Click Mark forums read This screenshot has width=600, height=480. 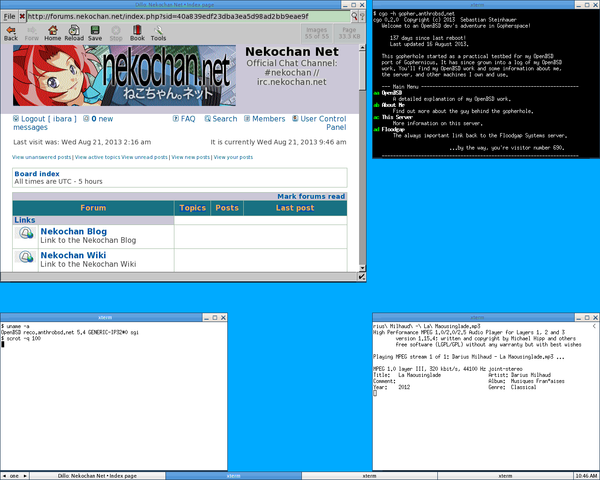(311, 196)
